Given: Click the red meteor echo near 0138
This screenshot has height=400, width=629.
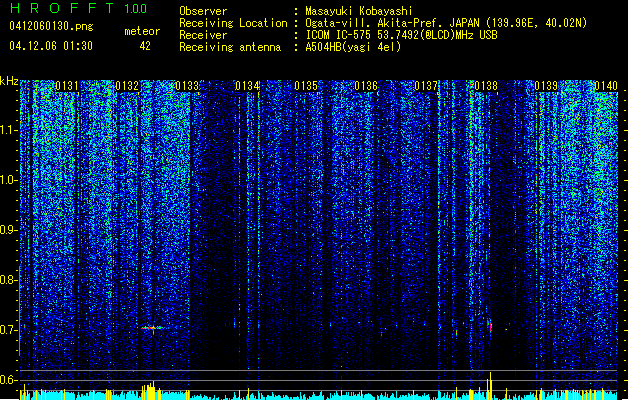Looking at the screenshot, I should pos(489,326).
